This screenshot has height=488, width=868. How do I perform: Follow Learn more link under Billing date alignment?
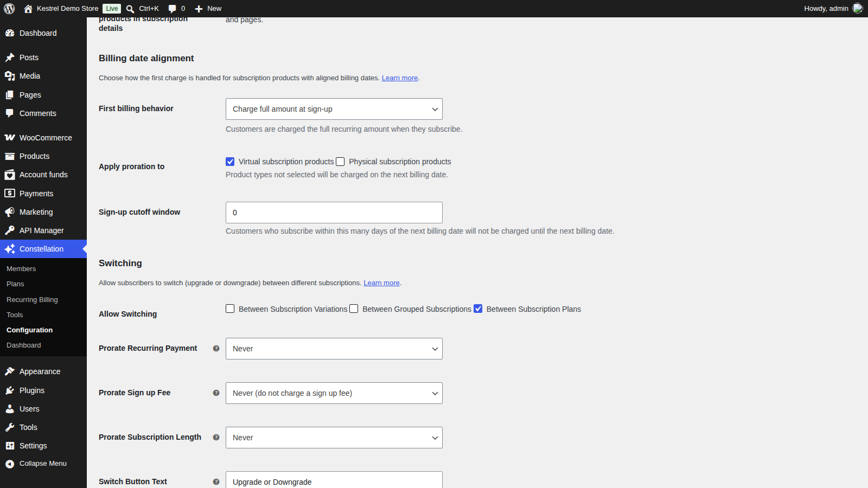pos(400,78)
